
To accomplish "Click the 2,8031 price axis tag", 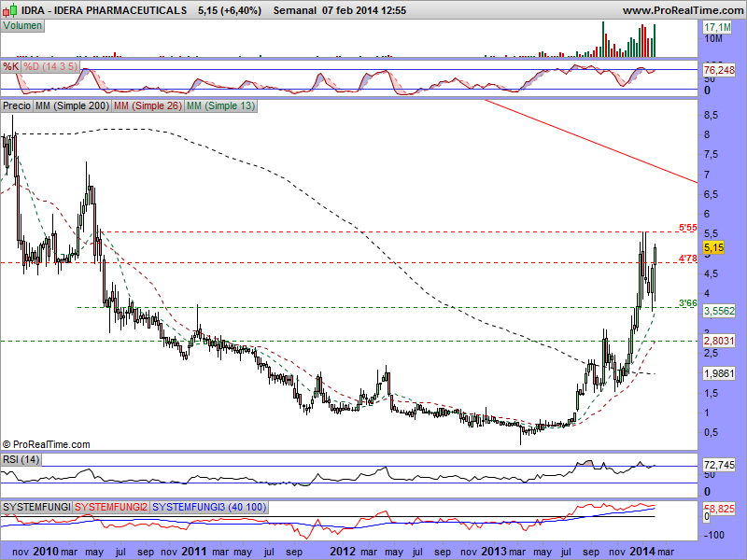I will point(719,341).
